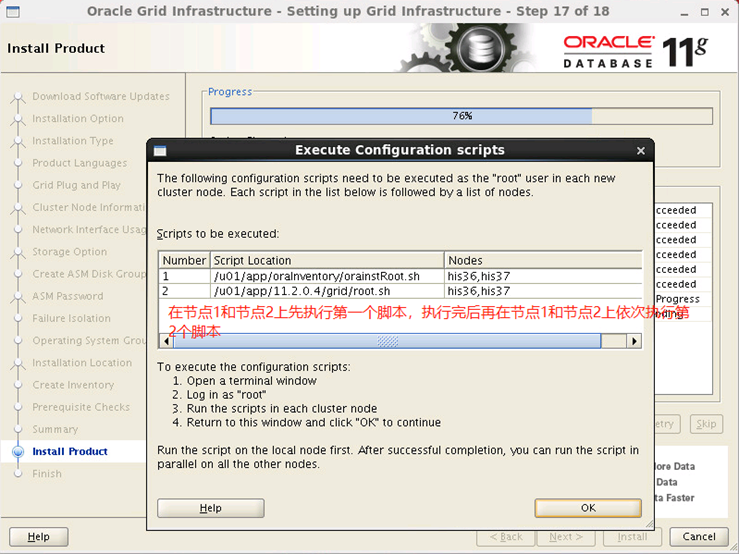The image size is (739, 554).
Task: Click the scripts list right scroll arrow
Action: (634, 341)
